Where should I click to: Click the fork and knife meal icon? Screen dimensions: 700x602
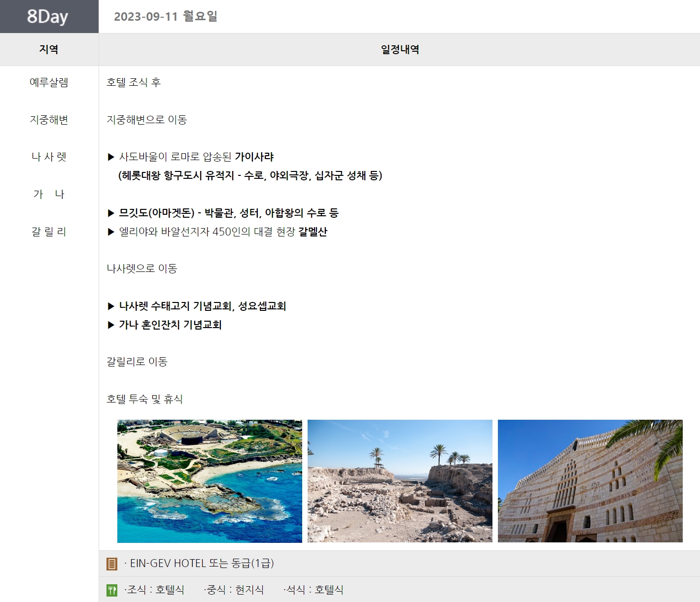pyautogui.click(x=112, y=590)
